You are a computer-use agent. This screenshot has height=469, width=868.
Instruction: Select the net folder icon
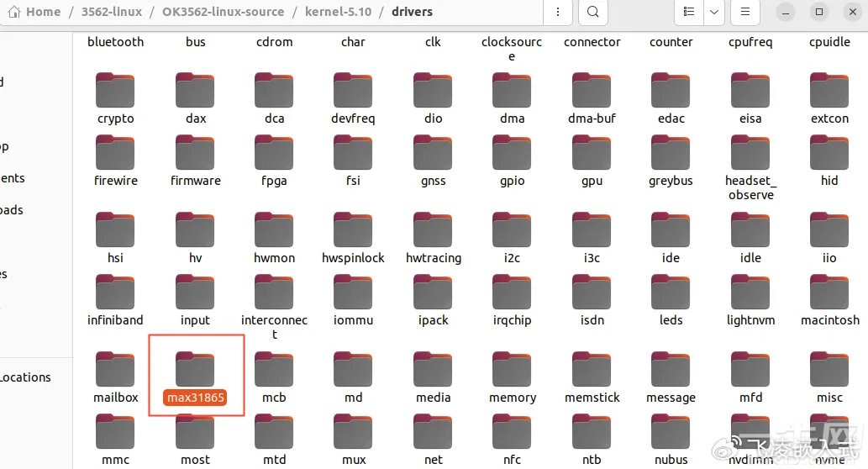tap(433, 431)
